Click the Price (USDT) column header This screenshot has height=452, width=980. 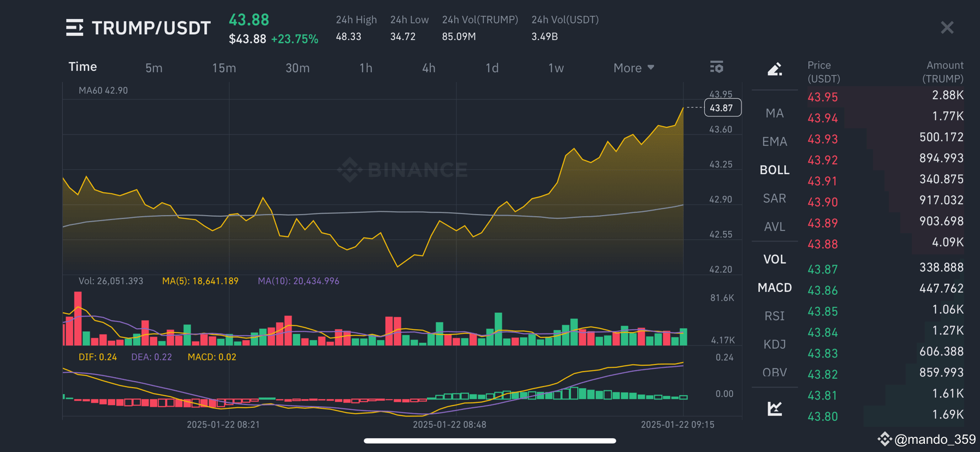point(823,72)
